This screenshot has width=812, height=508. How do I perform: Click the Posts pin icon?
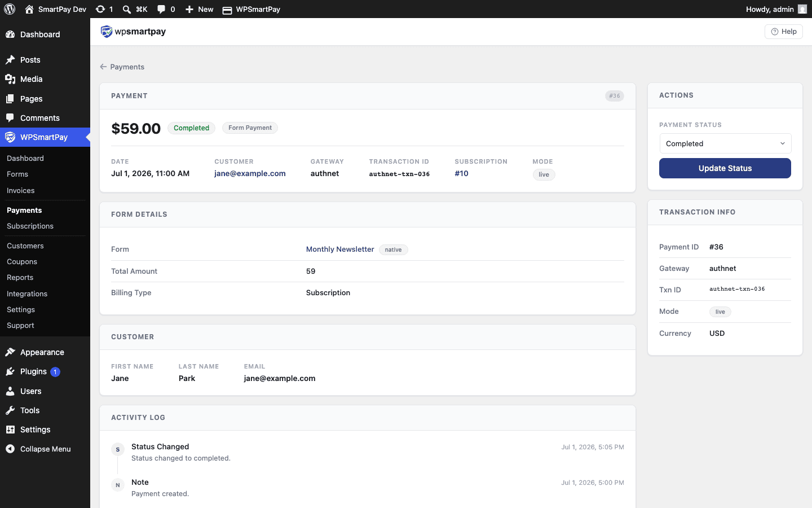pyautogui.click(x=10, y=60)
